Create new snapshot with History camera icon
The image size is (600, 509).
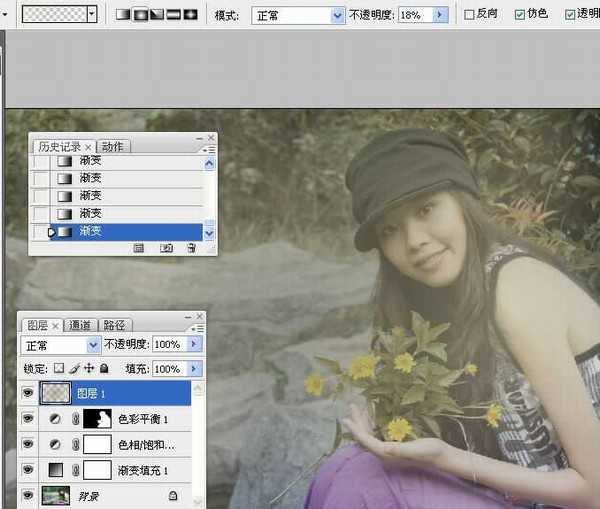coord(166,247)
